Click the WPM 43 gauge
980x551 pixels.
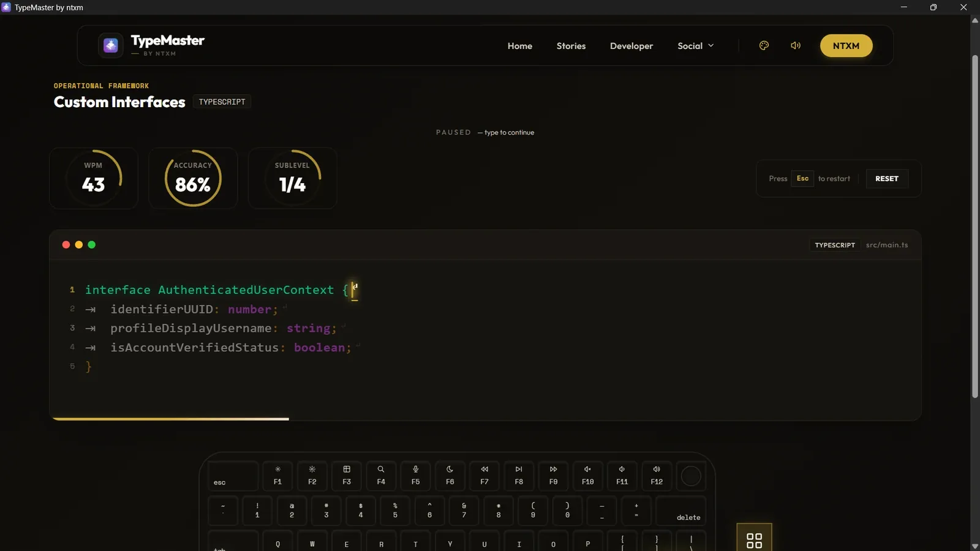pos(94,178)
